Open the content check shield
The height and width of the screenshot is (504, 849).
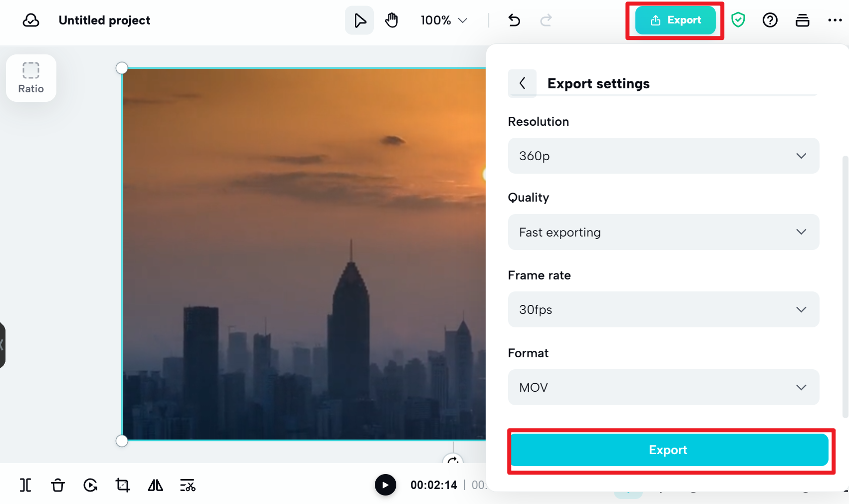738,20
